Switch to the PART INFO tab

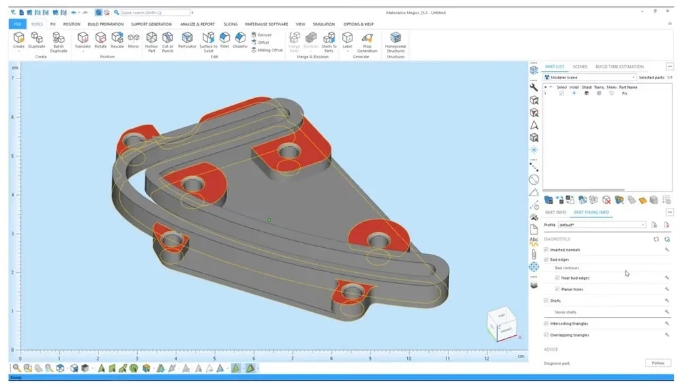[556, 213]
